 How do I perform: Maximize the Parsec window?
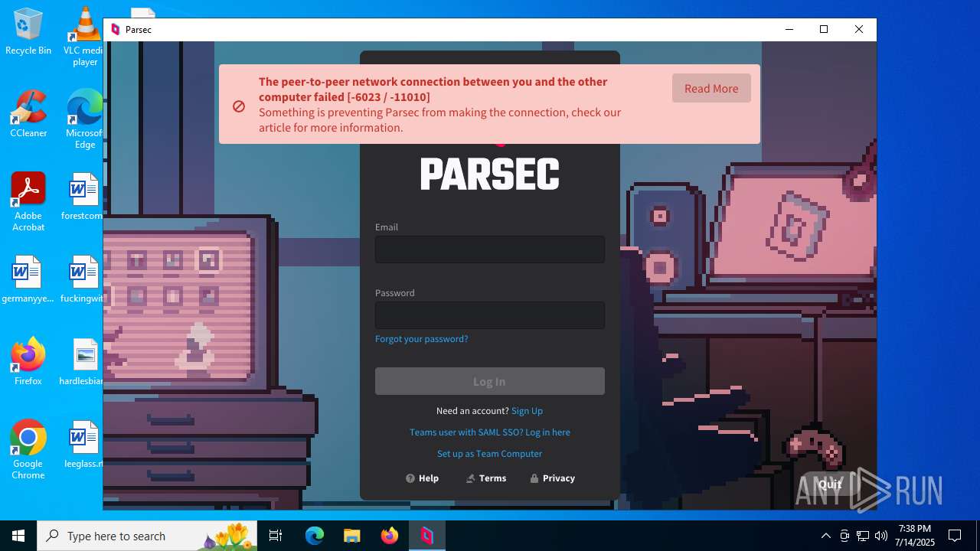coord(824,30)
